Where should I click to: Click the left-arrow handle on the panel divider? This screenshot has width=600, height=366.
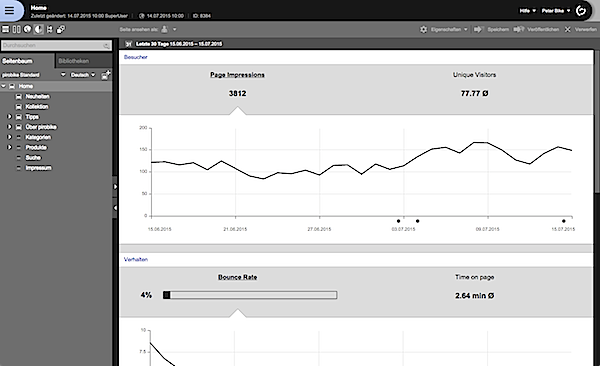pyautogui.click(x=115, y=208)
